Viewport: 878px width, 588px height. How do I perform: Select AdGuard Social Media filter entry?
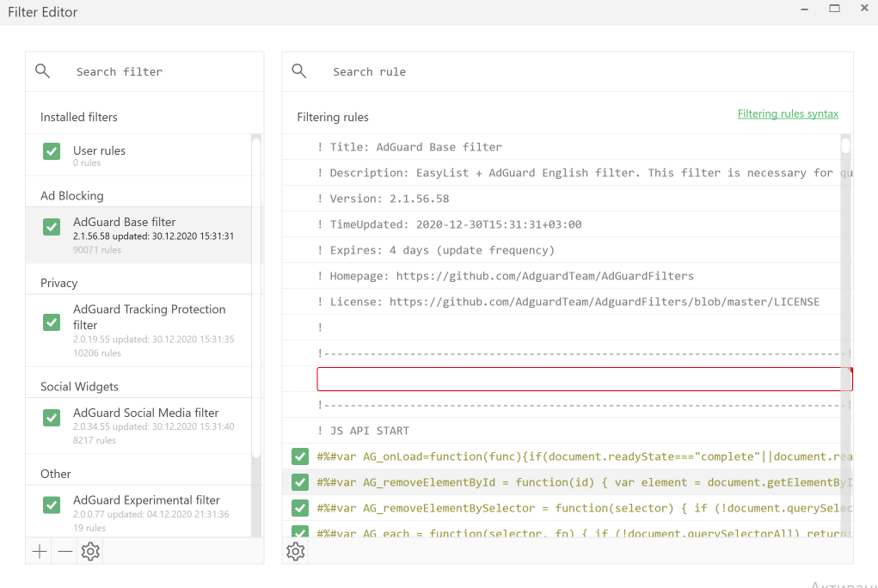138,426
